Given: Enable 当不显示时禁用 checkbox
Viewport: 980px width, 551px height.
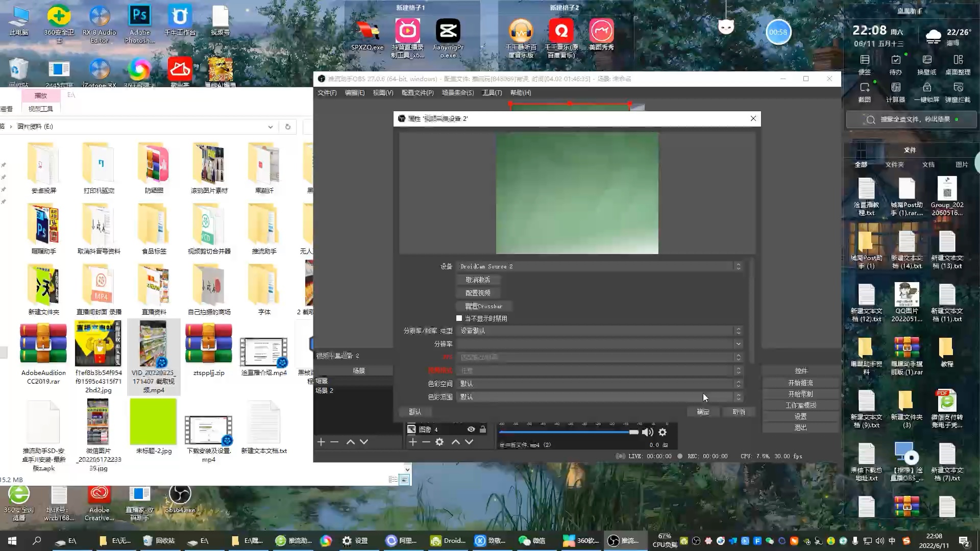Looking at the screenshot, I should pyautogui.click(x=459, y=318).
